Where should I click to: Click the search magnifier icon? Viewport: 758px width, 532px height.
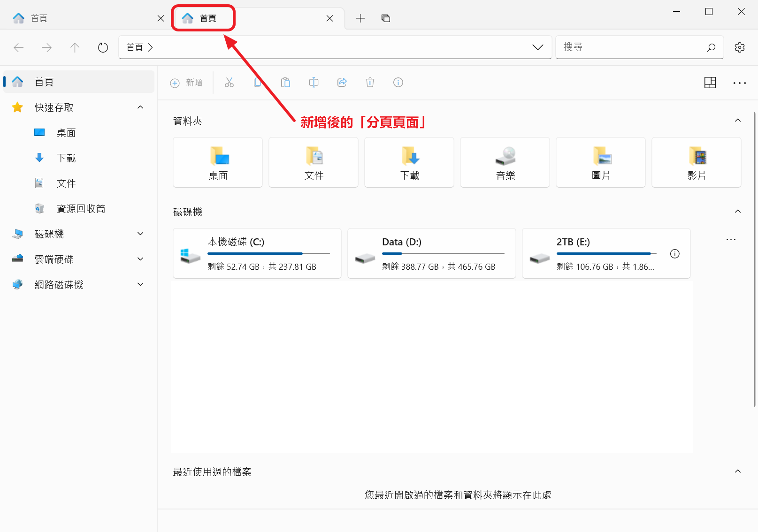711,47
